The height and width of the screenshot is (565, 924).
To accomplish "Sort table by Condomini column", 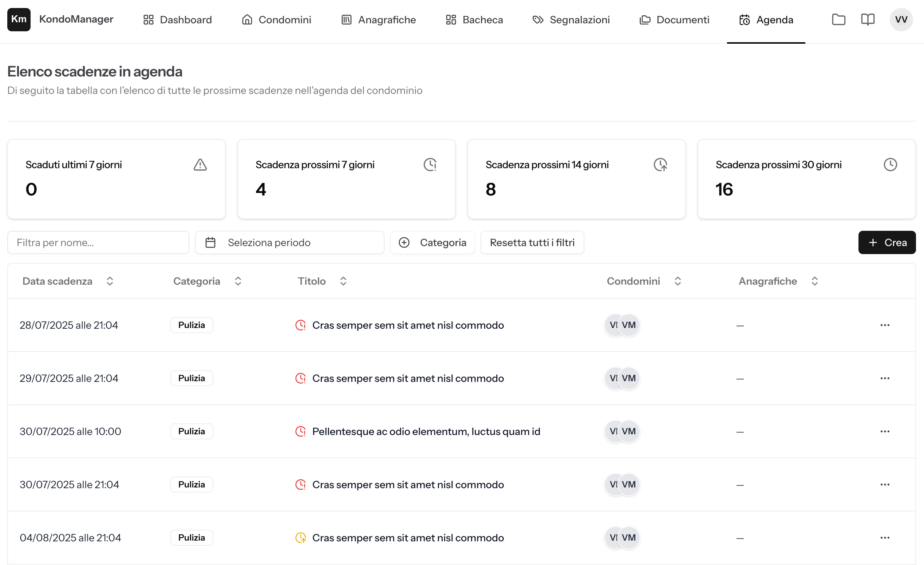I will (644, 281).
